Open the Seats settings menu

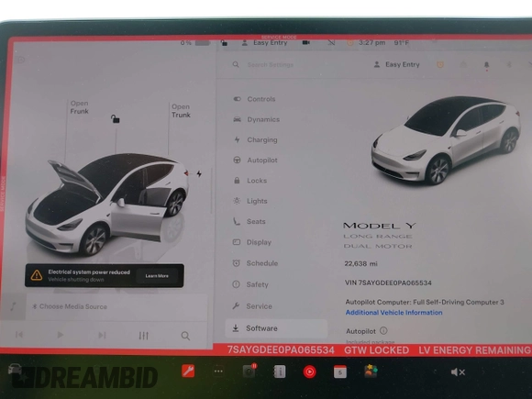coord(249,222)
